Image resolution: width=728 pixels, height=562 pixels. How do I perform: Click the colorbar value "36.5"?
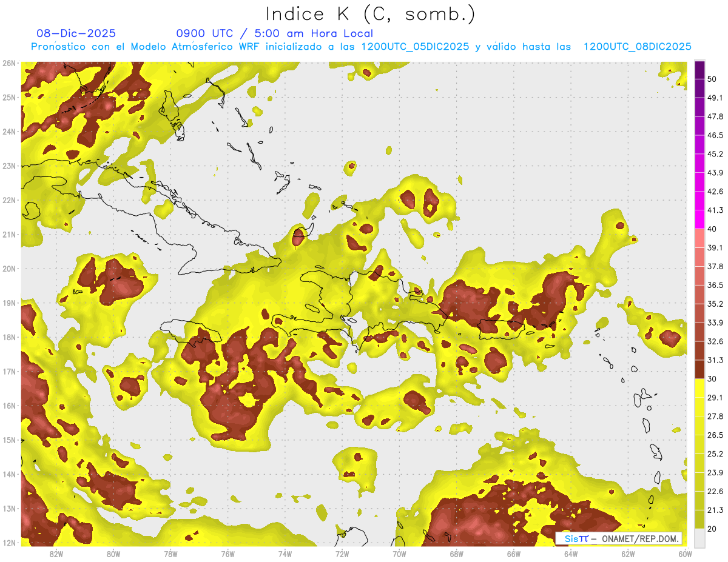[715, 285]
